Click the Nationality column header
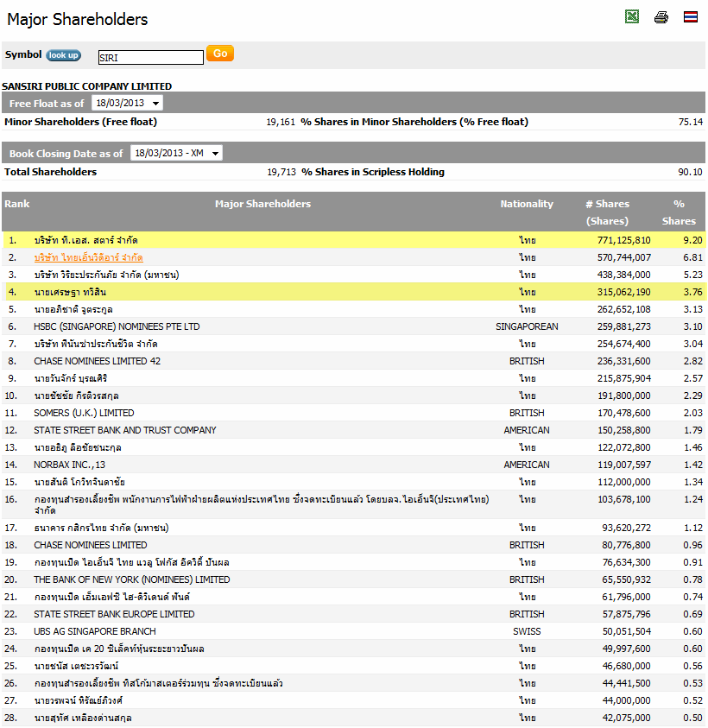The height and width of the screenshot is (728, 708). click(x=527, y=204)
